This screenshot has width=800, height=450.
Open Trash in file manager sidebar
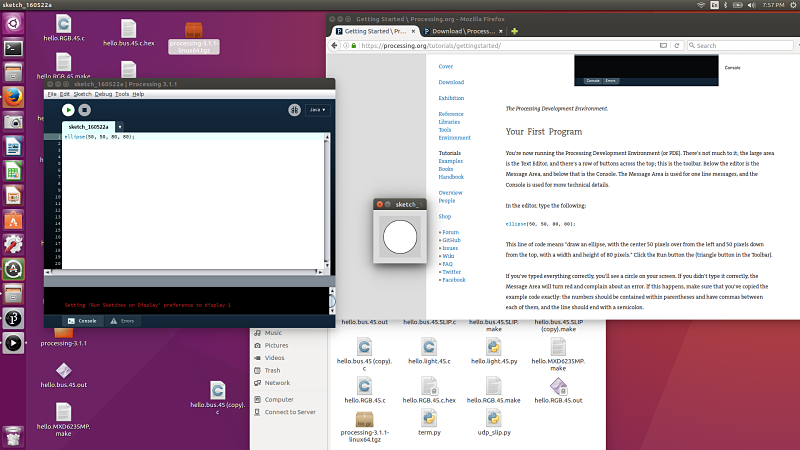[x=272, y=370]
